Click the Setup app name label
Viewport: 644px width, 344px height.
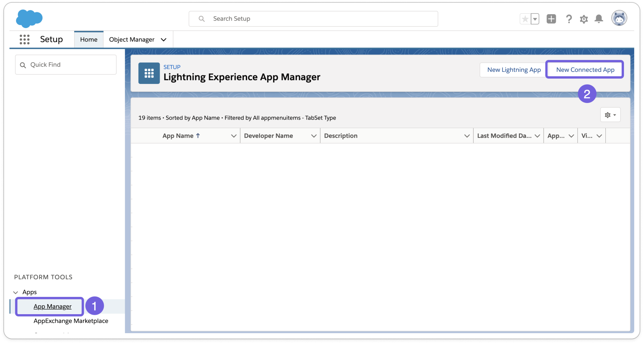52,39
